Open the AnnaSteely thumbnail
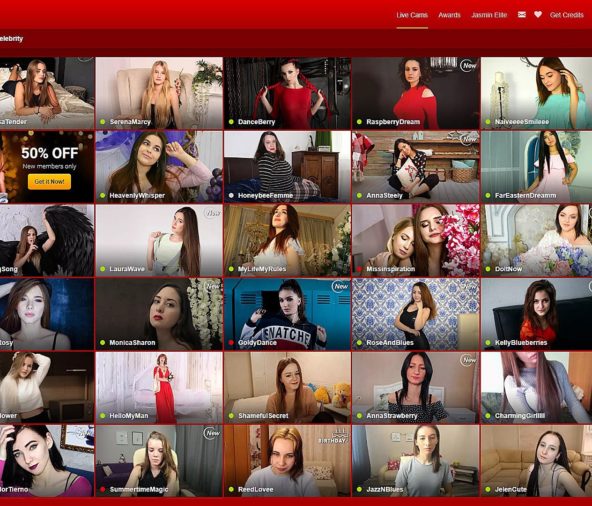This screenshot has width=592, height=506. click(x=416, y=167)
